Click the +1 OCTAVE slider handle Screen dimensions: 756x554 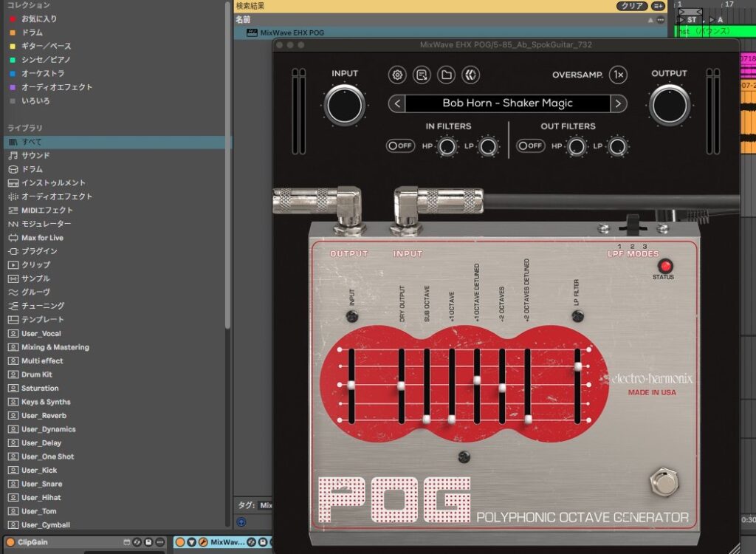click(452, 419)
